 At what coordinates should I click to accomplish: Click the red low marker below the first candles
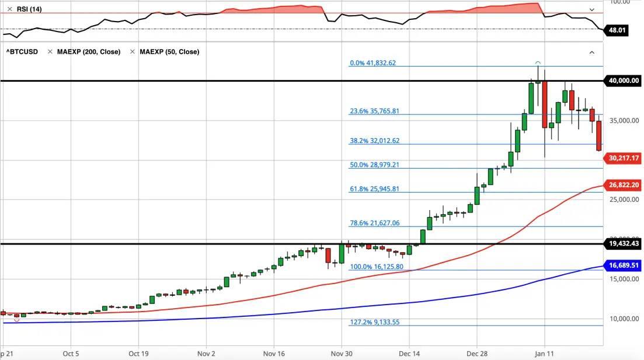point(17,320)
